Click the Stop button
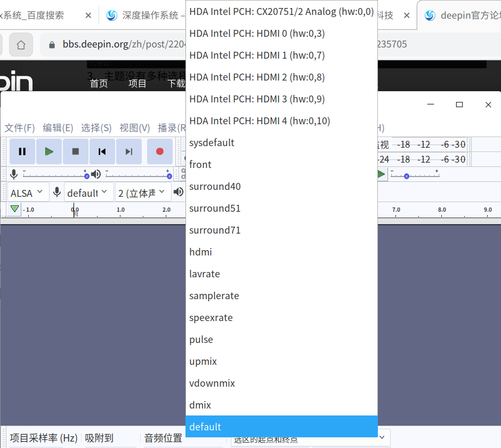 75,151
